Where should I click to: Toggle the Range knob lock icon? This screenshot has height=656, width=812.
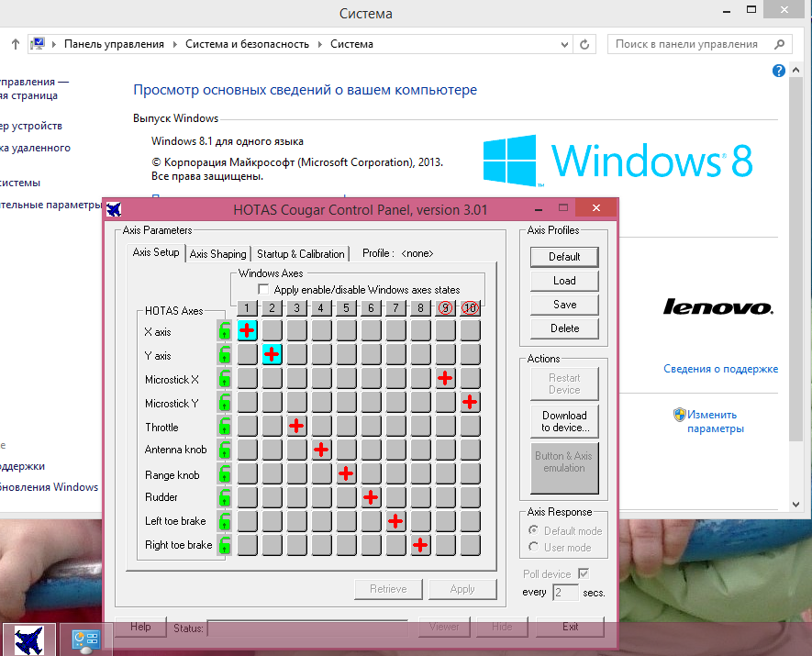click(224, 473)
